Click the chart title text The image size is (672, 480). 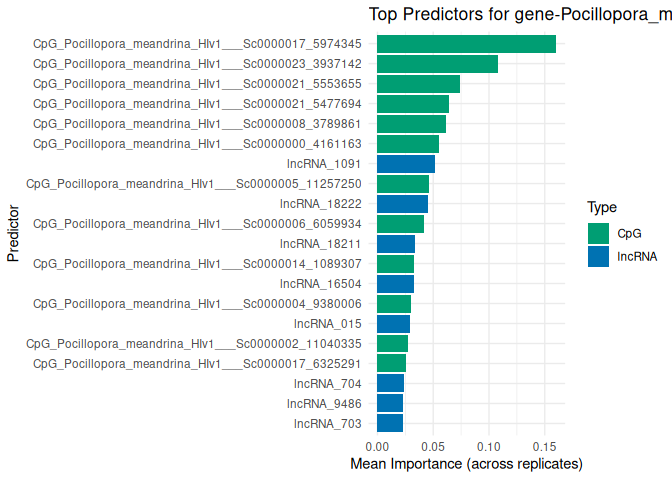[x=519, y=14]
